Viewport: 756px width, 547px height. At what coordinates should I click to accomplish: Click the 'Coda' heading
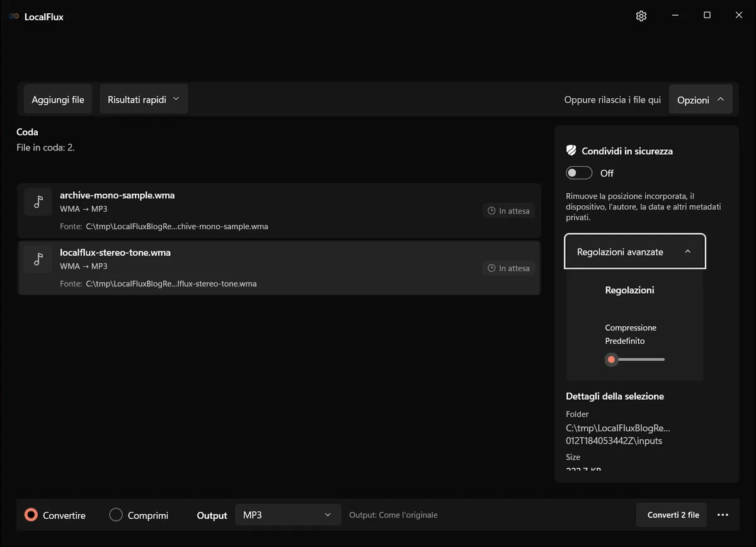27,132
